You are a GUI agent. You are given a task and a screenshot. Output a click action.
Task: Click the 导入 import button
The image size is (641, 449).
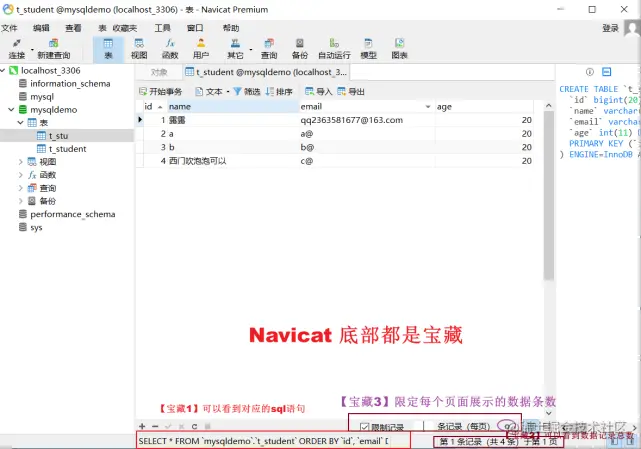click(319, 92)
